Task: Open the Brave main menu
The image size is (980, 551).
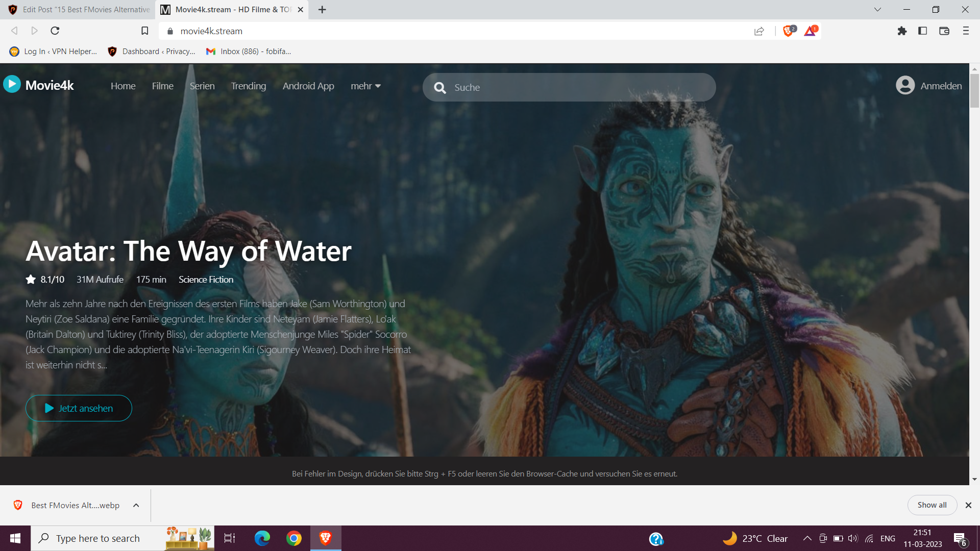Action: [966, 31]
